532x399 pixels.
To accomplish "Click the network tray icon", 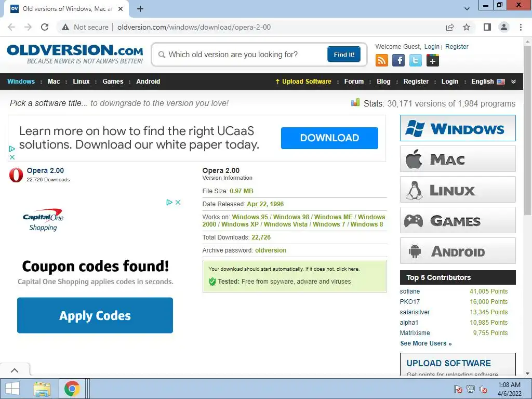I will tap(471, 389).
